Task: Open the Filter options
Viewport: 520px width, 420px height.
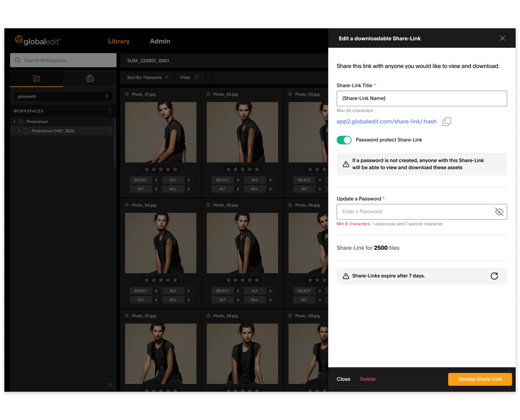Action: [190, 78]
